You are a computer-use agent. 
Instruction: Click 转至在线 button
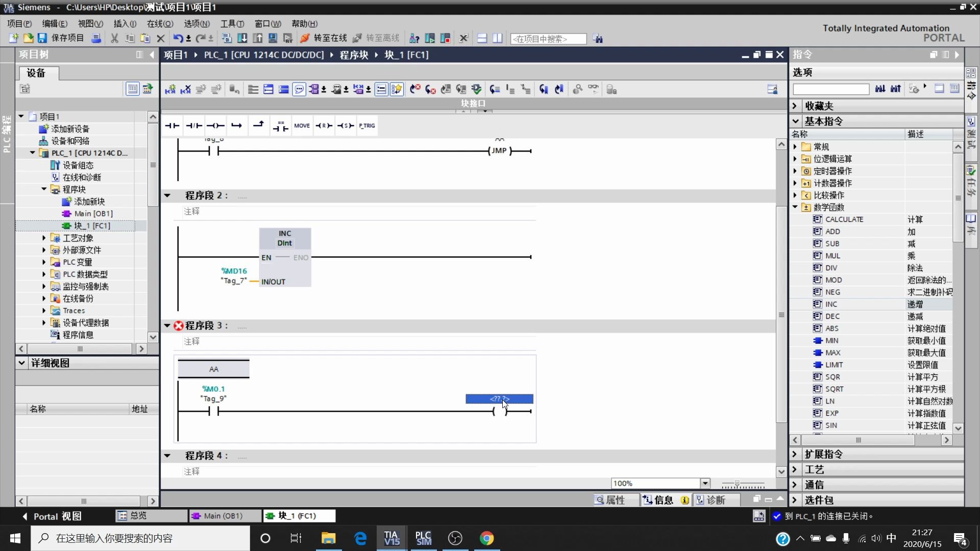pyautogui.click(x=324, y=38)
